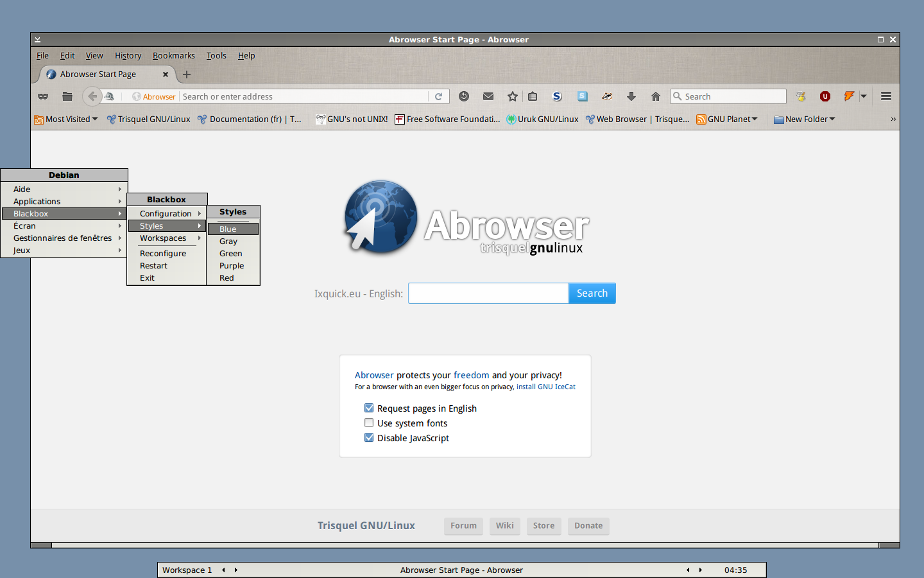
Task: Open the Store footer button
Action: pos(543,526)
